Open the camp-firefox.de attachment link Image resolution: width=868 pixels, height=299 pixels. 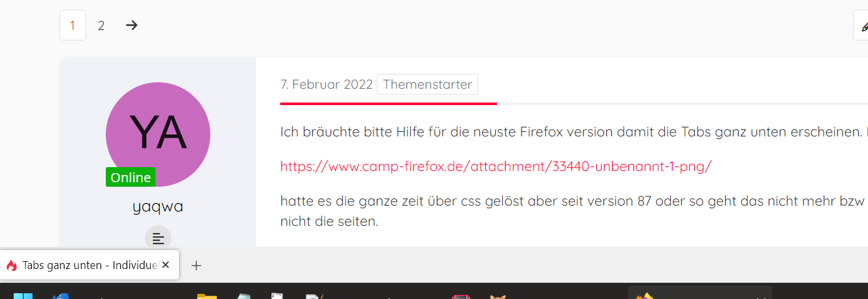click(496, 166)
